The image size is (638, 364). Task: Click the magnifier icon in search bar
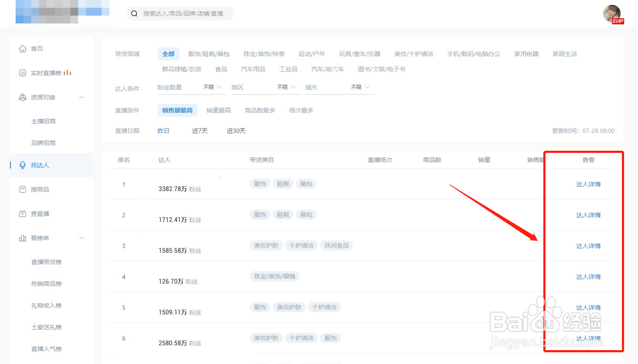[134, 13]
